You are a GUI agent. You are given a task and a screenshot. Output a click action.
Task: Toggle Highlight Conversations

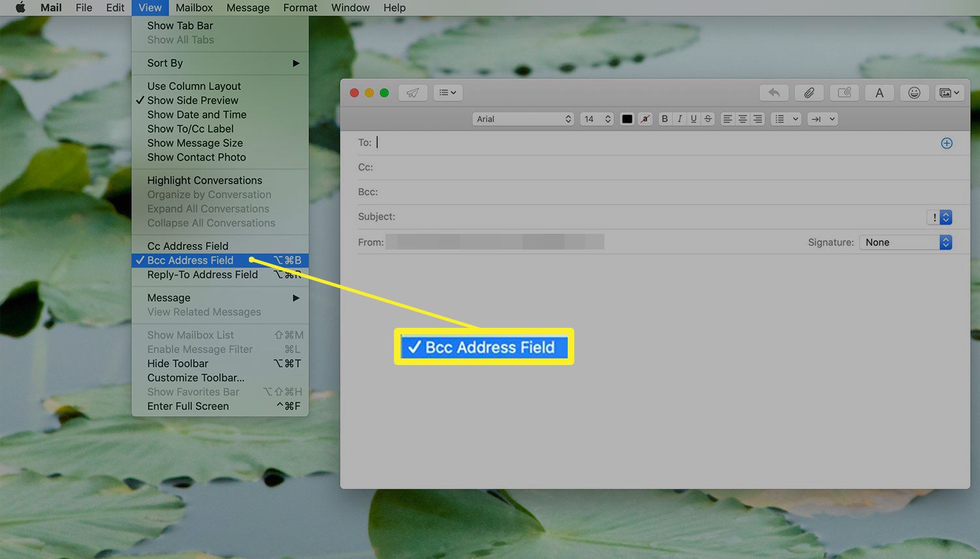coord(220,180)
